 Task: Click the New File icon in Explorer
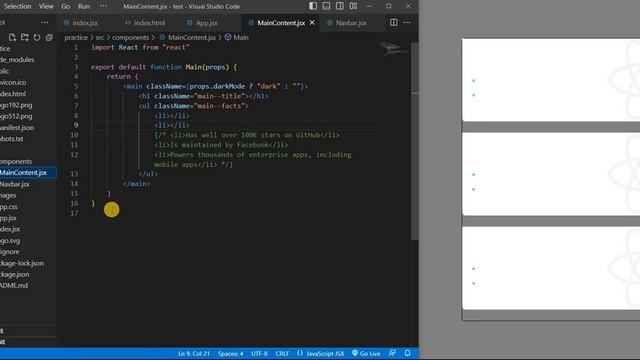coord(12,38)
